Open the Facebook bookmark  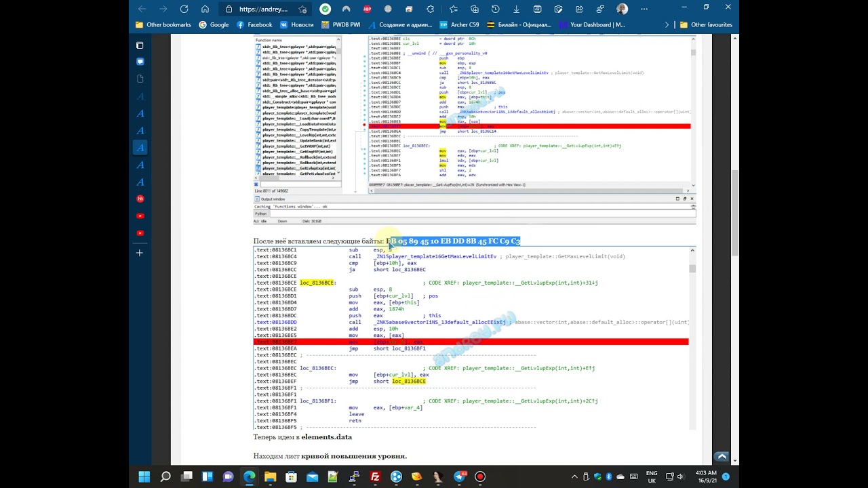(254, 25)
